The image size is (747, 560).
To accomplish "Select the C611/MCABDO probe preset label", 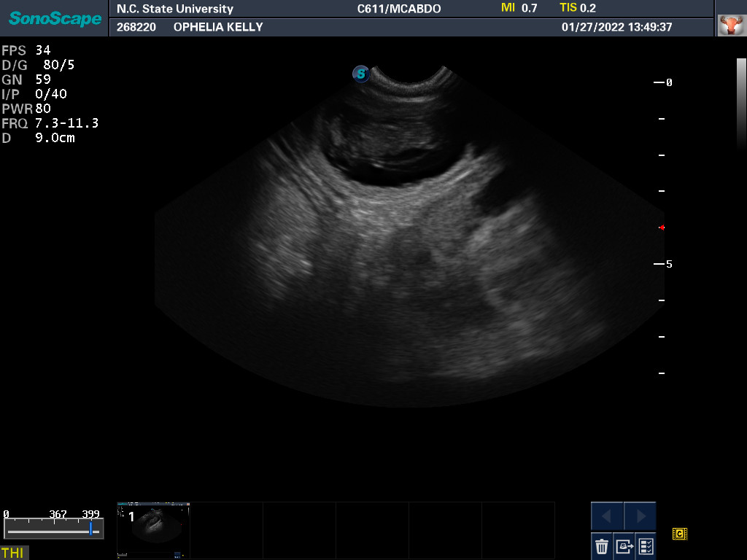I will point(398,9).
